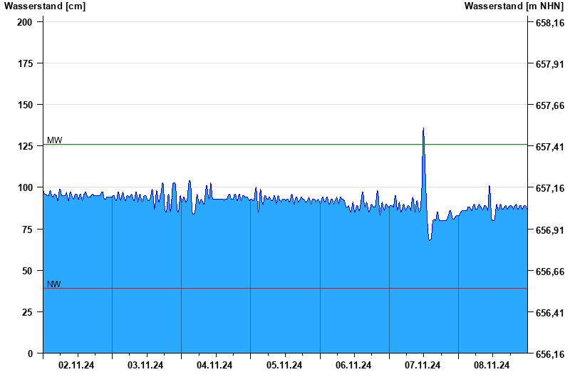Click the 04.11.24 date label
The height and width of the screenshot is (392, 570).
point(214,365)
